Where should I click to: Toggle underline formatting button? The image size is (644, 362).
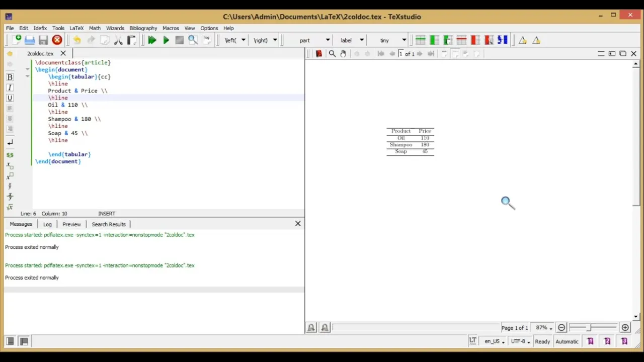pyautogui.click(x=10, y=98)
